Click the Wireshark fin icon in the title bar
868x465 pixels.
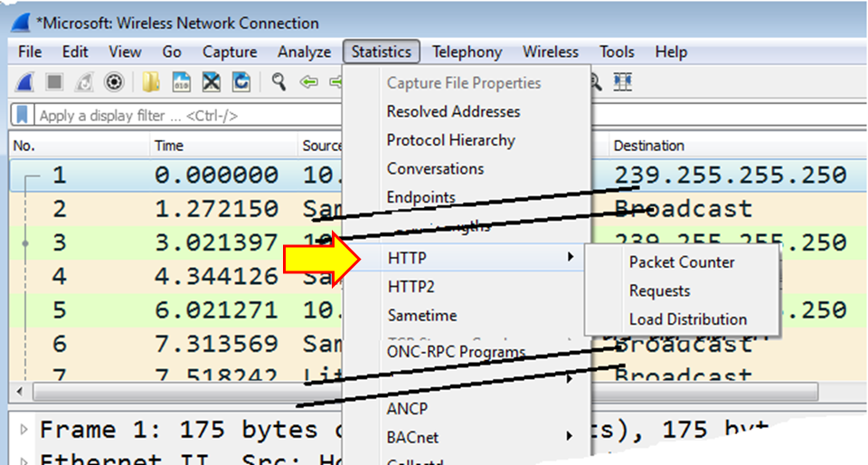point(21,23)
